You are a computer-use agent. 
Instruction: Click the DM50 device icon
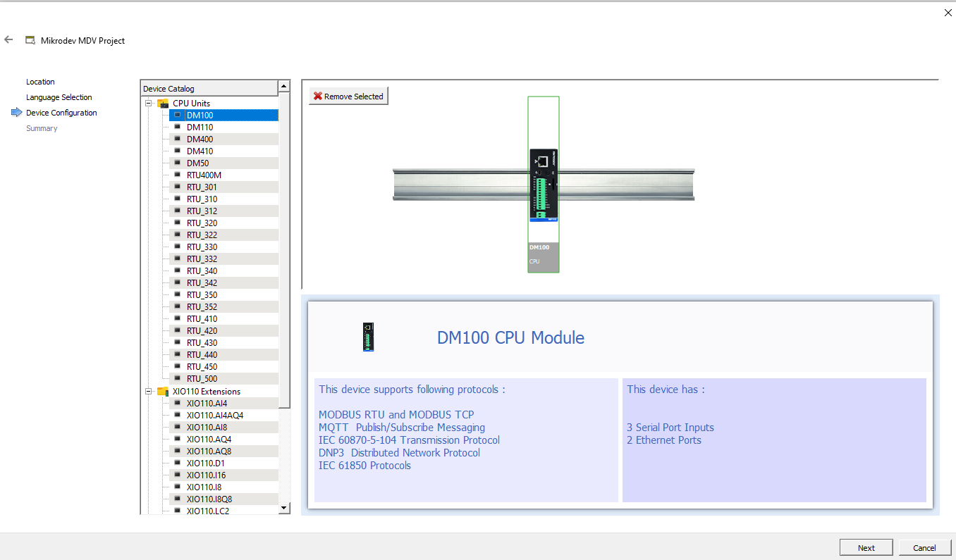178,163
